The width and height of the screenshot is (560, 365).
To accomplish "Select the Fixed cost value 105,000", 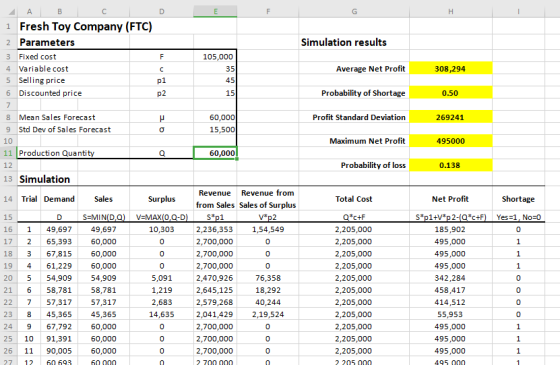I will (218, 57).
